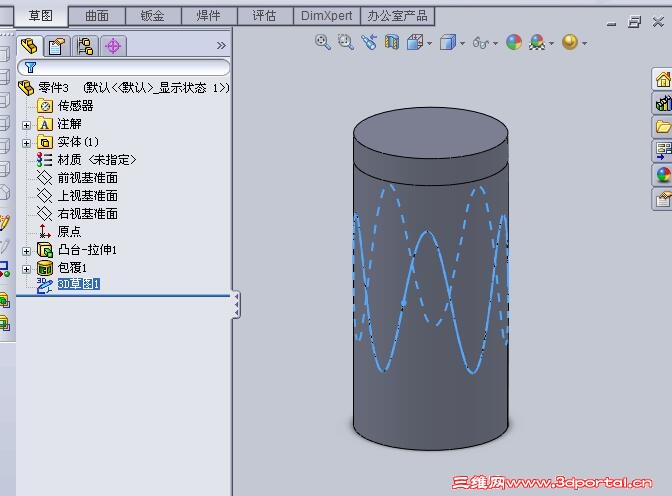Click Edit Appearance color ball icon

(514, 42)
